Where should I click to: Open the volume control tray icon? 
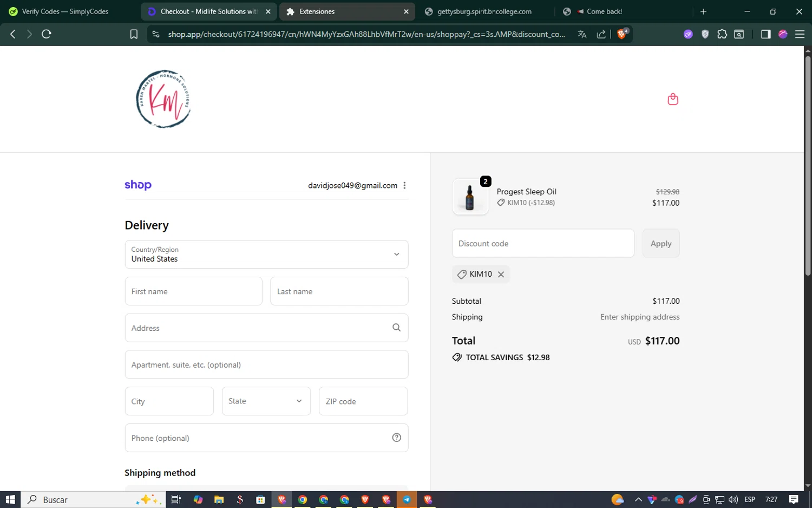[733, 499]
